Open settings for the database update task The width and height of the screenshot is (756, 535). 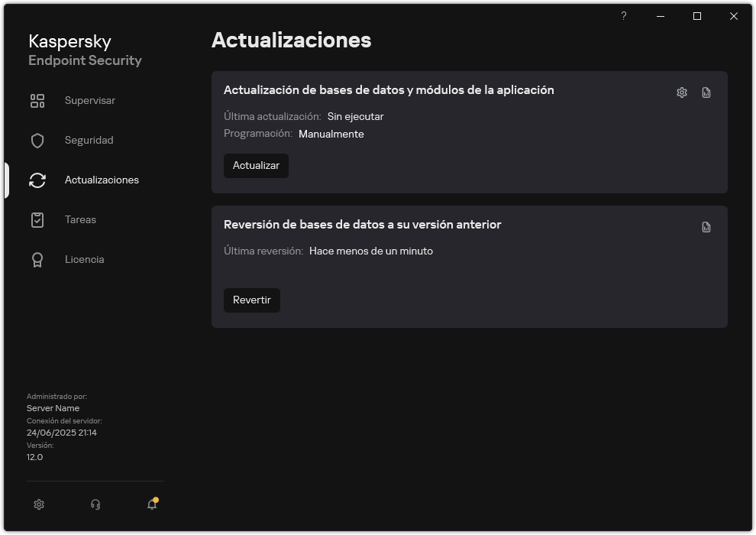click(680, 92)
